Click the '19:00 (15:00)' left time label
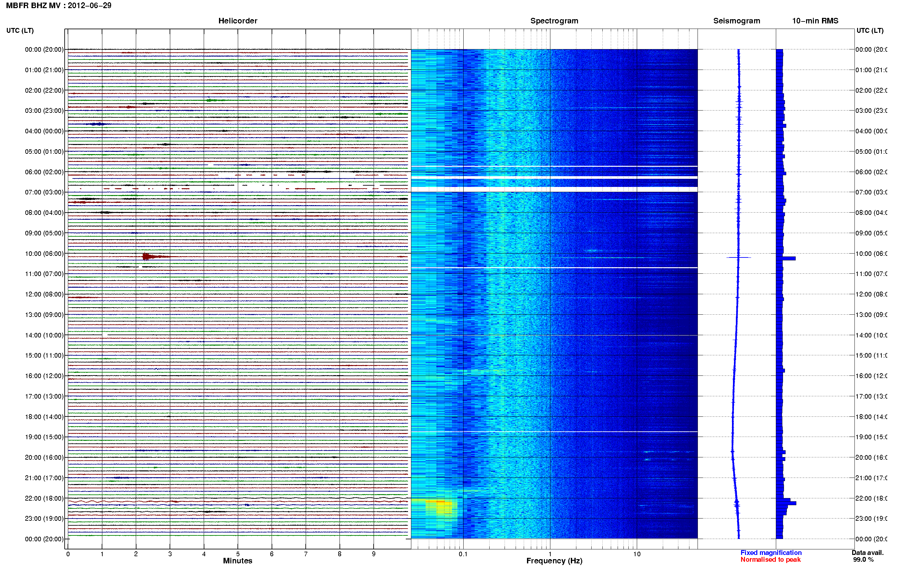The width and height of the screenshot is (924, 578). 44,437
